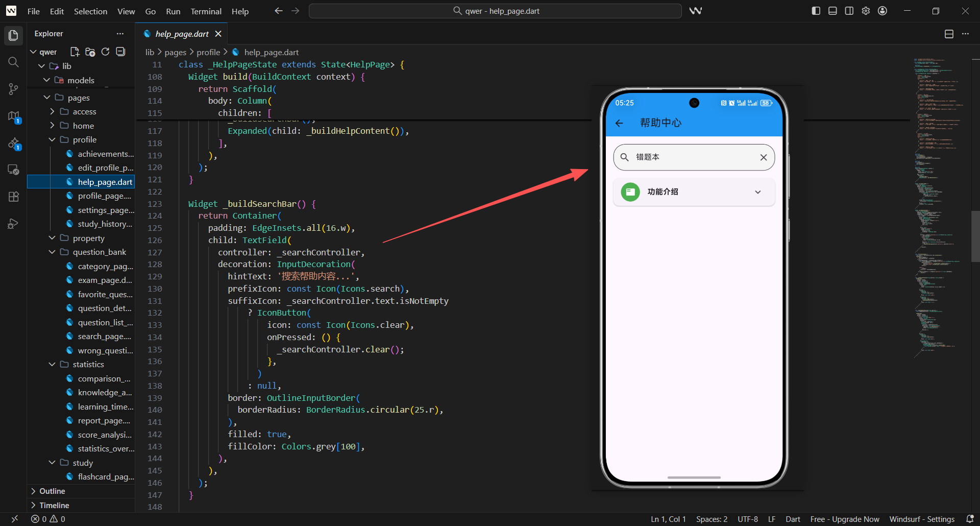Change end of line sequence LF
This screenshot has width=980, height=526.
(772, 519)
